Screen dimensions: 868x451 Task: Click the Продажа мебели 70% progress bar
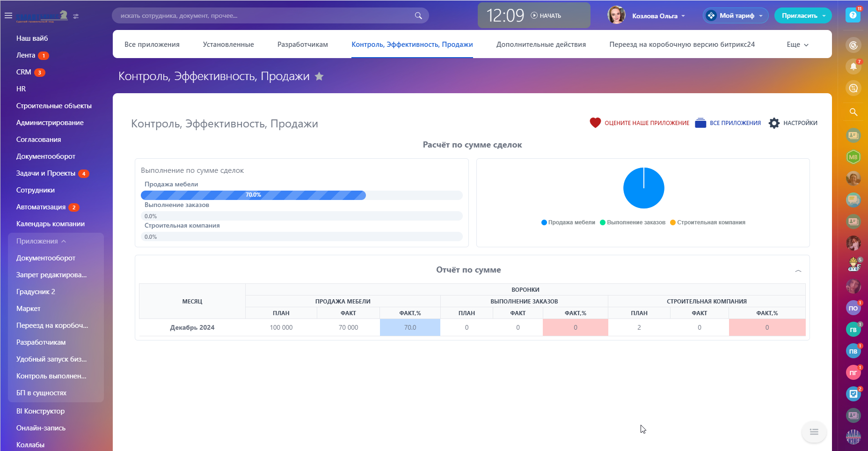253,195
